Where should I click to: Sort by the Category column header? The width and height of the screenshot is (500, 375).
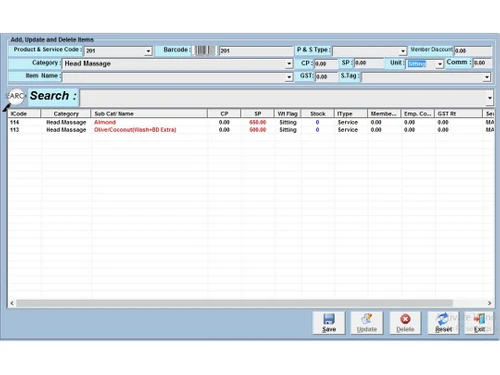(x=66, y=114)
